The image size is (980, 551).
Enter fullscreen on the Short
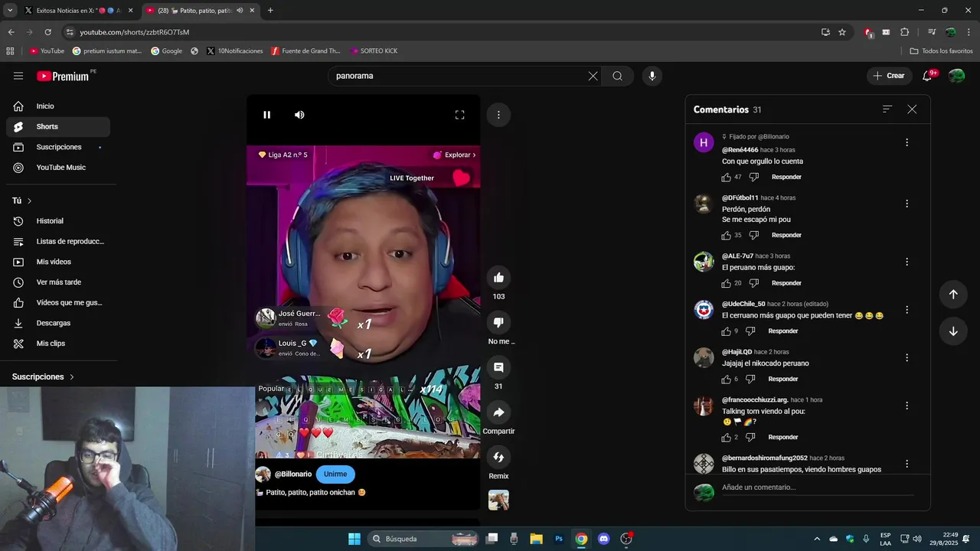[x=459, y=115]
